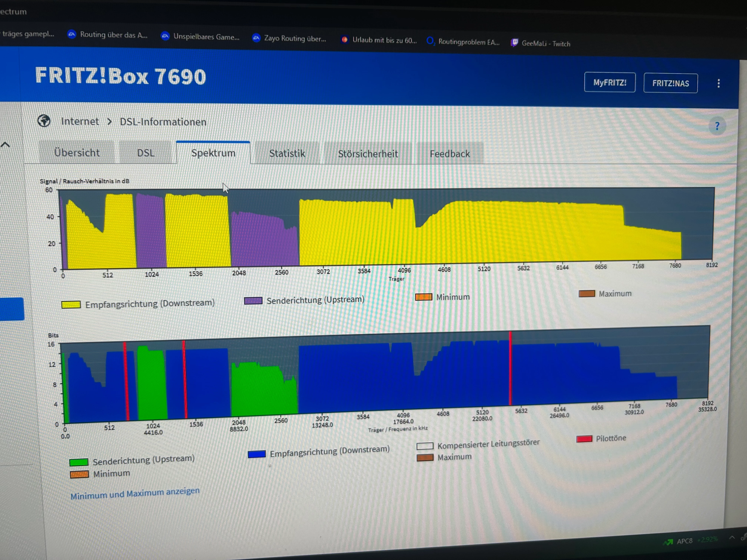Image resolution: width=747 pixels, height=560 pixels.
Task: Open the 'Unspielbares Game...' bookmark
Action: coord(200,36)
